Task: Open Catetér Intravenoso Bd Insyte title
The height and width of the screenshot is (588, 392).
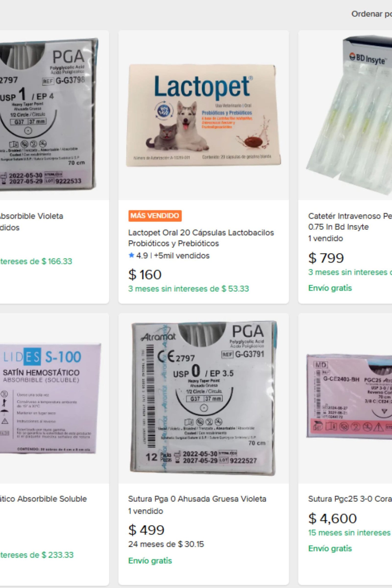Action: pyautogui.click(x=350, y=221)
